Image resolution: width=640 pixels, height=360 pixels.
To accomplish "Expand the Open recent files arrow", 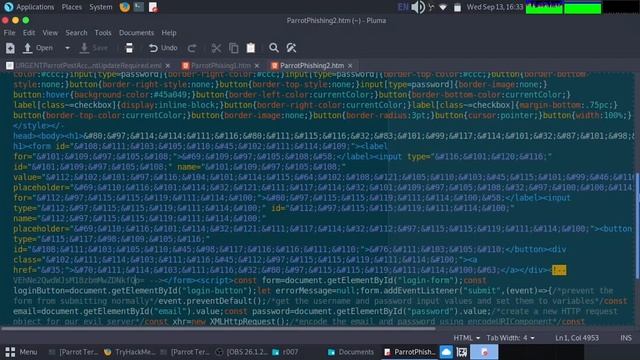I will pos(67,48).
